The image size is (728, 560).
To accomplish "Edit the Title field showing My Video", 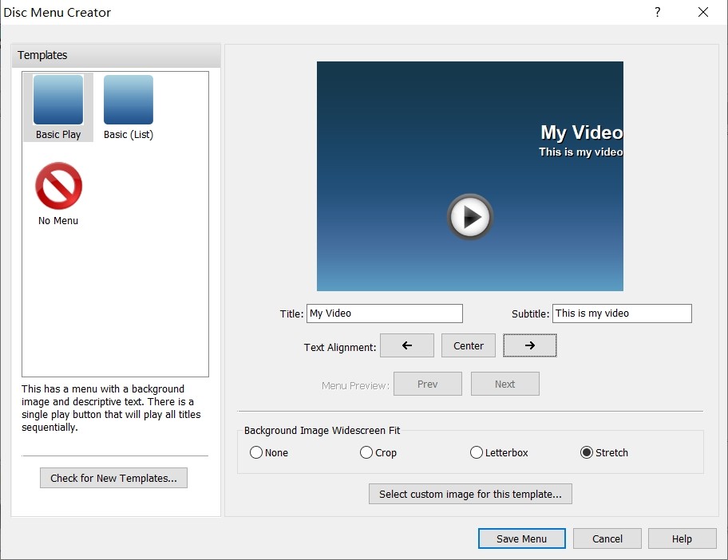I will coord(384,313).
